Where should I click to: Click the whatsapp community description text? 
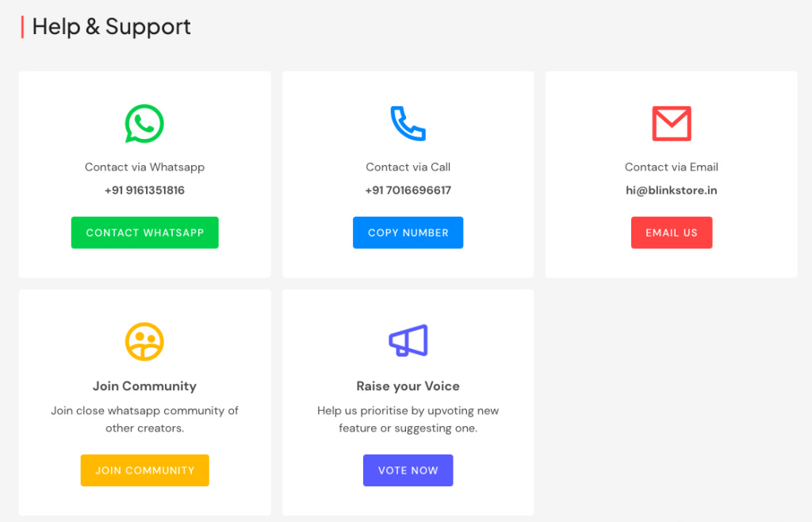click(x=144, y=419)
